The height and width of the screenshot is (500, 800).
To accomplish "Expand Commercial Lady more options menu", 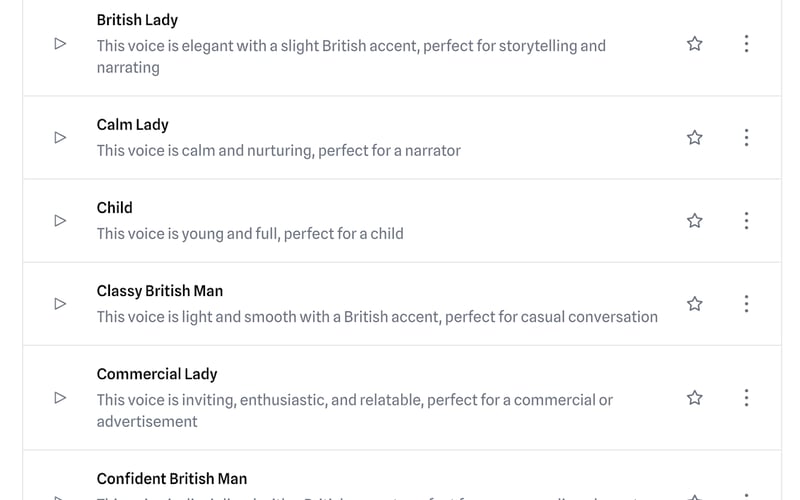I will point(746,397).
